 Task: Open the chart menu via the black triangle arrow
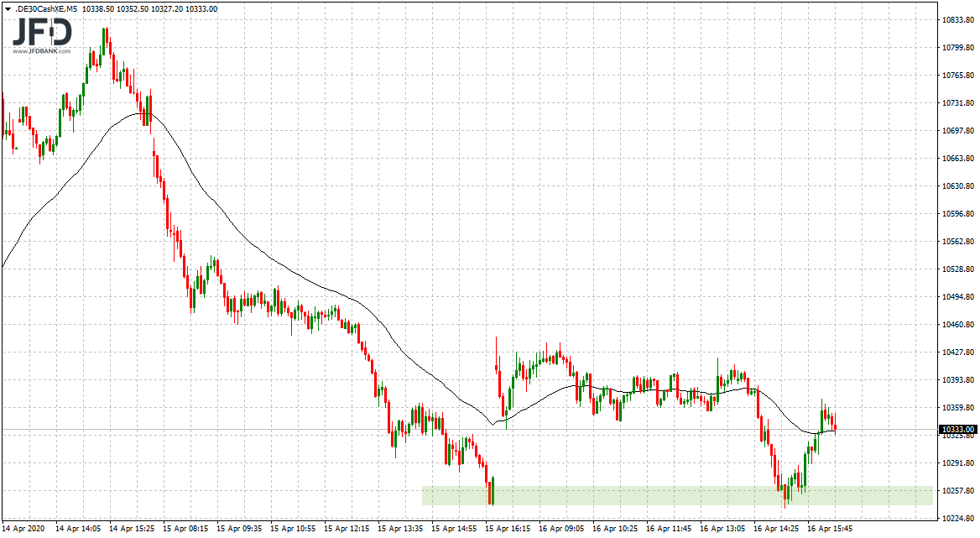point(7,8)
